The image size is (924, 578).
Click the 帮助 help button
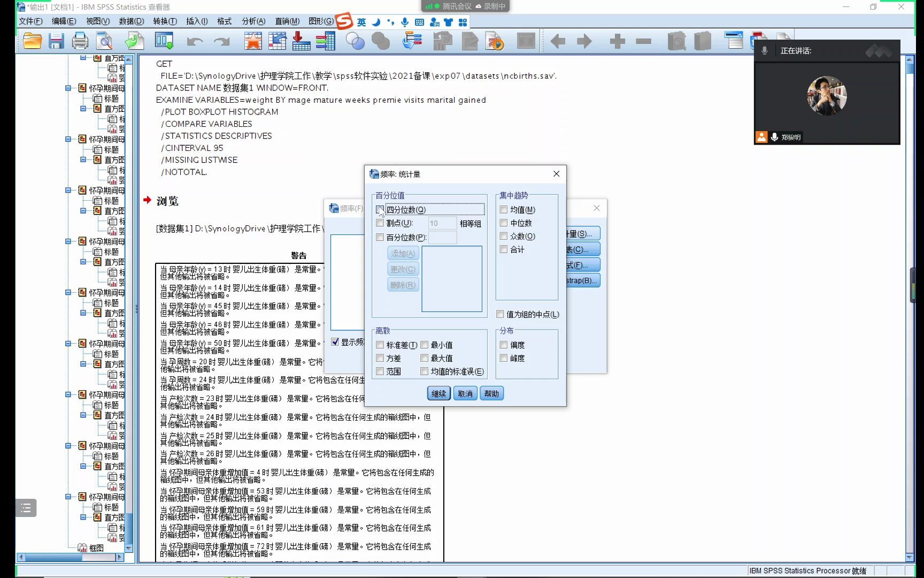point(491,394)
